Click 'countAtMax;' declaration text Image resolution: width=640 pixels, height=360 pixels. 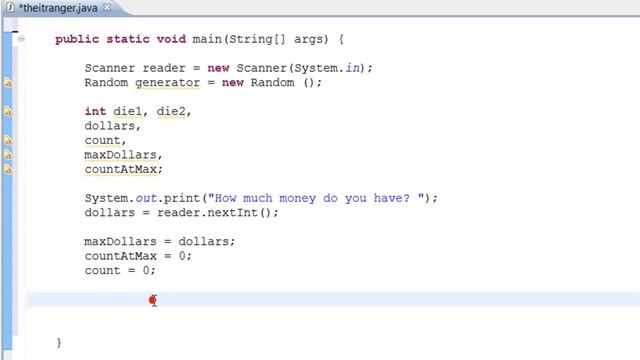(123, 169)
